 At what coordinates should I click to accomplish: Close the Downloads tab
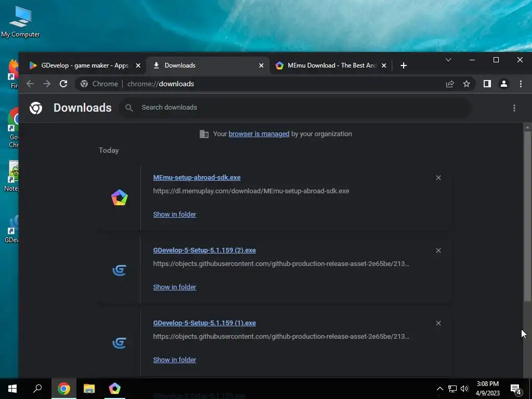coord(261,65)
